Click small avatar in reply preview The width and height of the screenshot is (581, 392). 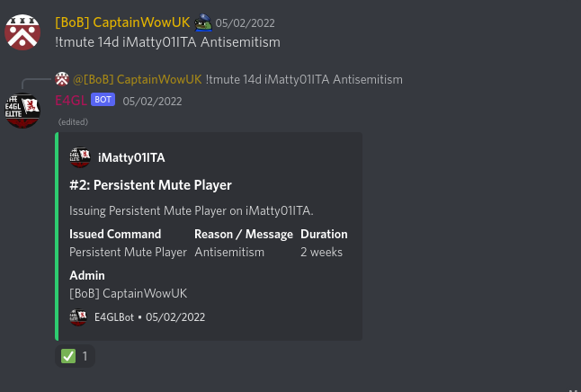pyautogui.click(x=62, y=79)
